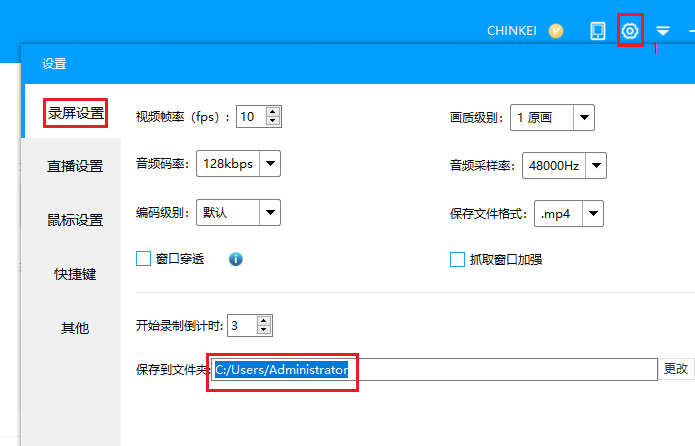
Task: Decrease the 开始录制倒计时 value with down arrow
Action: coord(264,330)
